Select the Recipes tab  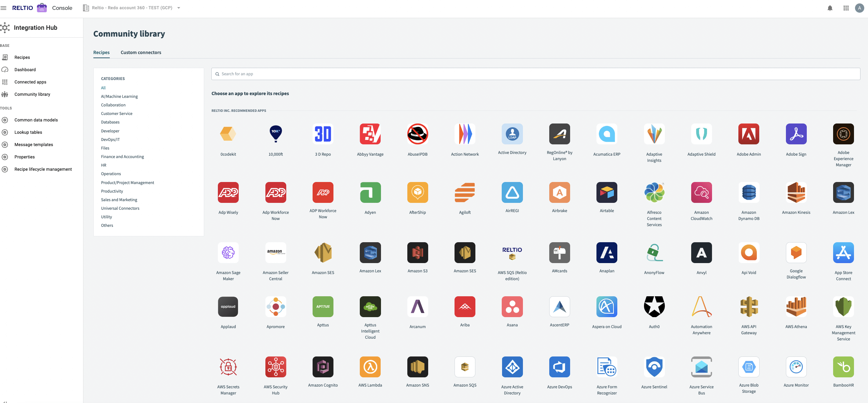pyautogui.click(x=101, y=53)
